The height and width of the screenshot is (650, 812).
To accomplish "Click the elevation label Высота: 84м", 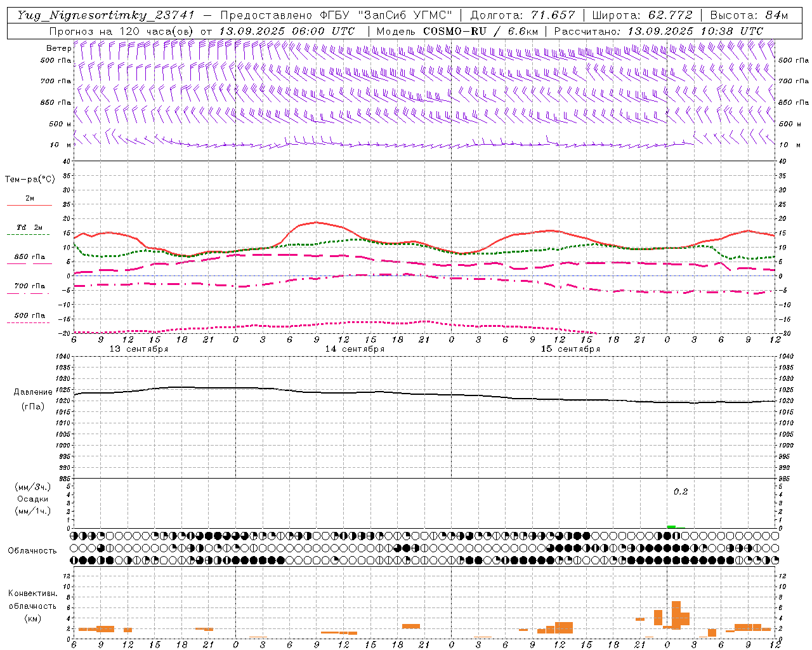I will tap(749, 15).
